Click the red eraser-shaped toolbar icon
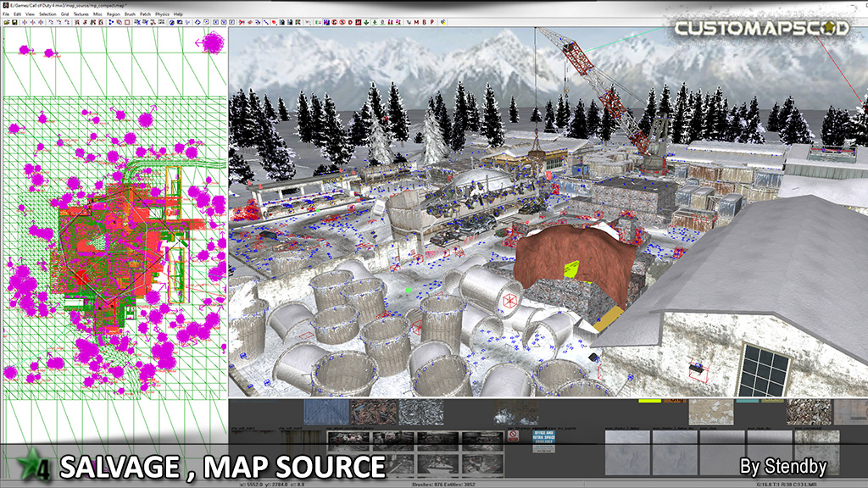The width and height of the screenshot is (868, 488). click(x=250, y=22)
